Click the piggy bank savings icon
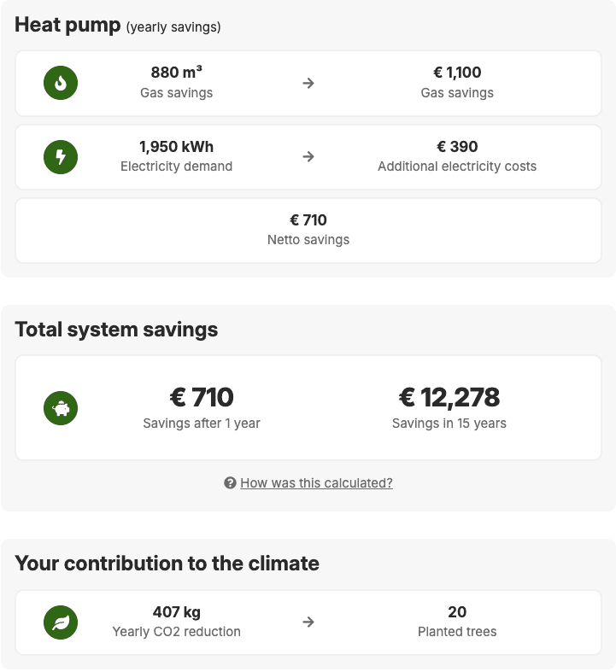 click(61, 408)
